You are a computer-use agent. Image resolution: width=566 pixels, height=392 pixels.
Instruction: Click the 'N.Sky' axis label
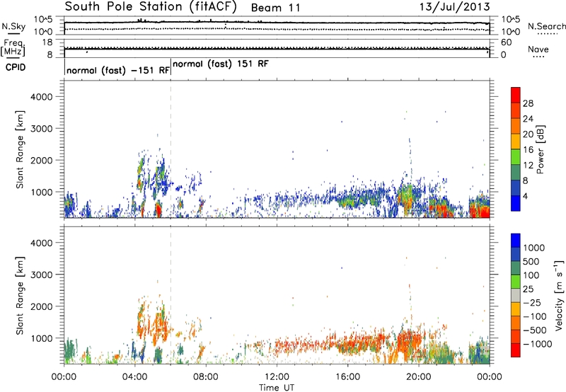13,26
